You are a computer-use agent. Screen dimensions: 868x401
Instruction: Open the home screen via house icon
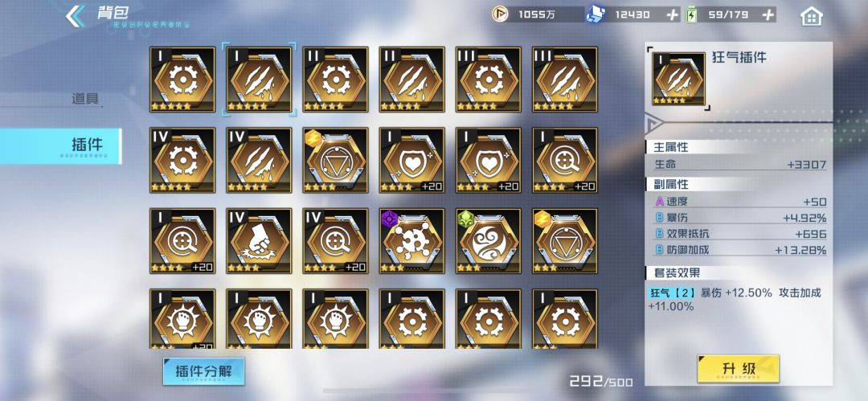click(811, 15)
